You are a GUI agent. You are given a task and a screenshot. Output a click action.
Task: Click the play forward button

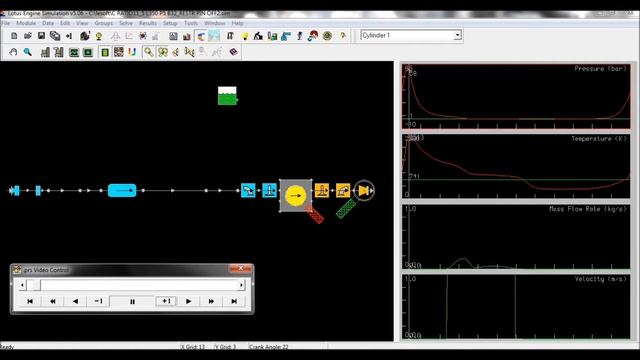pyautogui.click(x=189, y=301)
